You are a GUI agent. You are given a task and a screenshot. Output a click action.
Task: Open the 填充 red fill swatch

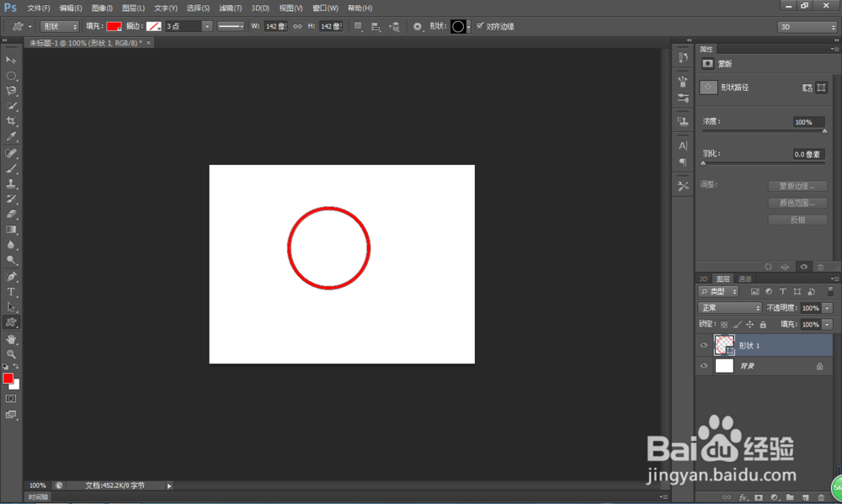click(114, 26)
